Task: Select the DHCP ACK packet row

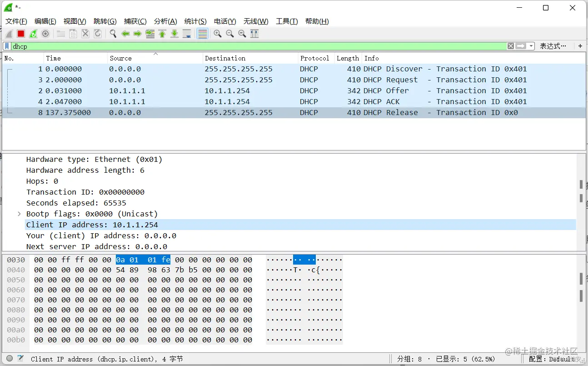Action: tap(294, 102)
